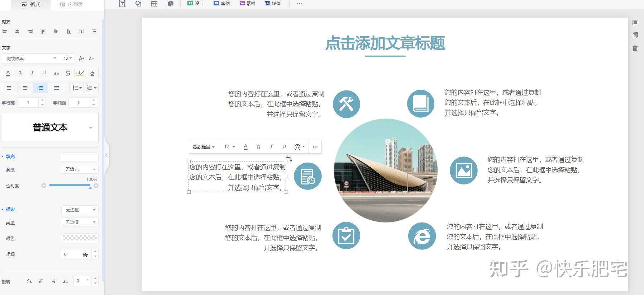Click the 字行高 line height input

click(x=28, y=103)
